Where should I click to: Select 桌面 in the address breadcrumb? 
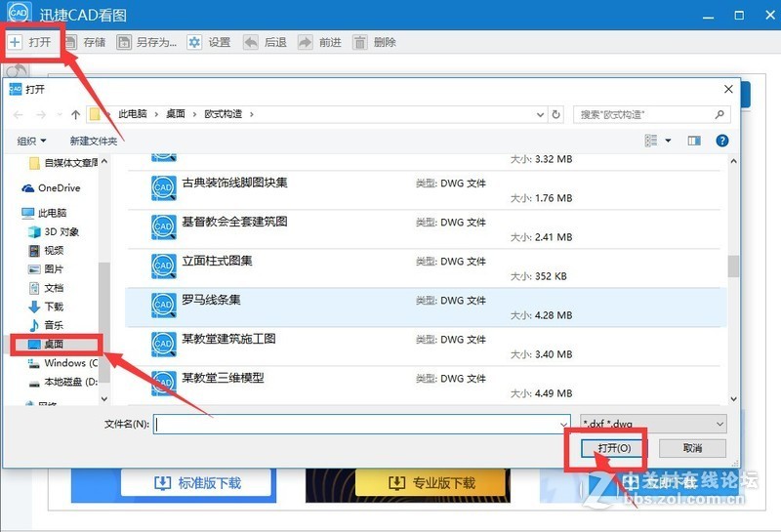[x=176, y=114]
